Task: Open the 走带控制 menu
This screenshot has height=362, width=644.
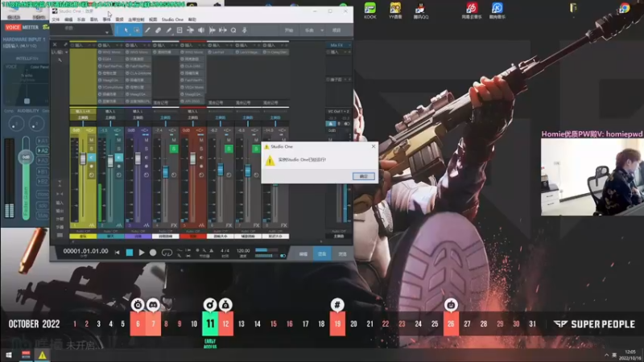Action: tap(136, 19)
